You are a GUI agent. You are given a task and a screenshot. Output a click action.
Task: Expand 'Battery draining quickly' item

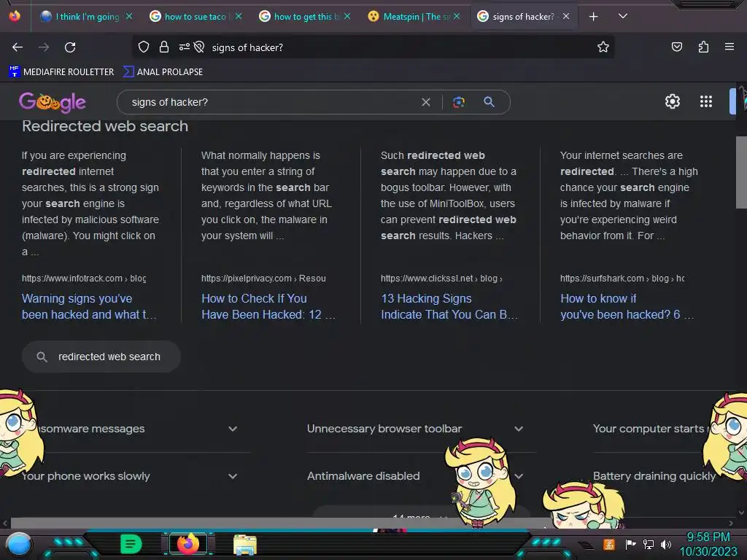(654, 475)
